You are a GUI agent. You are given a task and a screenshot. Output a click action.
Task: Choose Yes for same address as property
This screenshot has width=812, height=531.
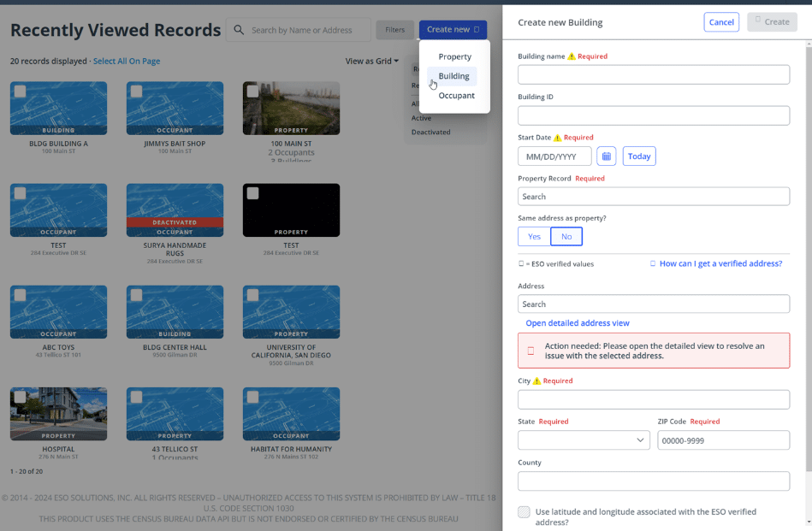tap(534, 237)
